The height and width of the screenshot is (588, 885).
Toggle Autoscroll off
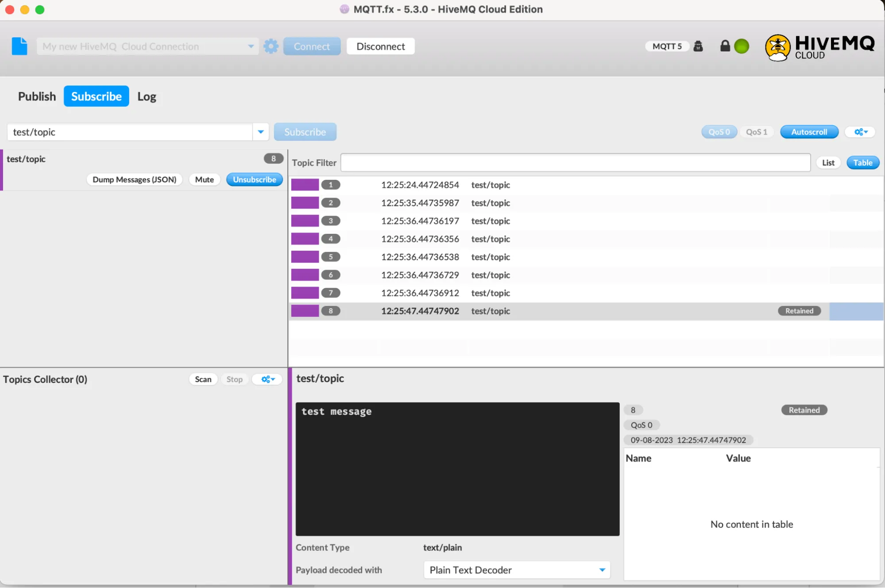pyautogui.click(x=809, y=132)
